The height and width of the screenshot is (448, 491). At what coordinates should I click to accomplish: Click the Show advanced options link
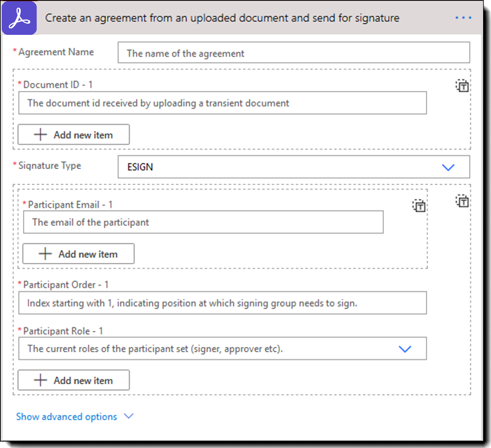point(66,417)
